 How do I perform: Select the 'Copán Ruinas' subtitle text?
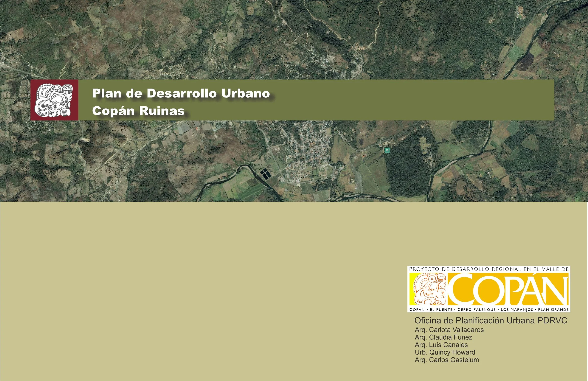point(138,111)
